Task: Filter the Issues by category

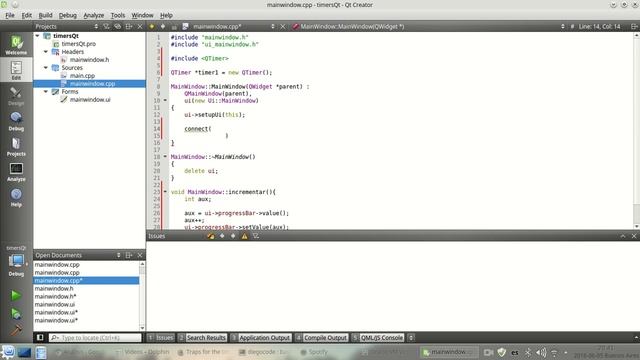Action: tap(256, 236)
